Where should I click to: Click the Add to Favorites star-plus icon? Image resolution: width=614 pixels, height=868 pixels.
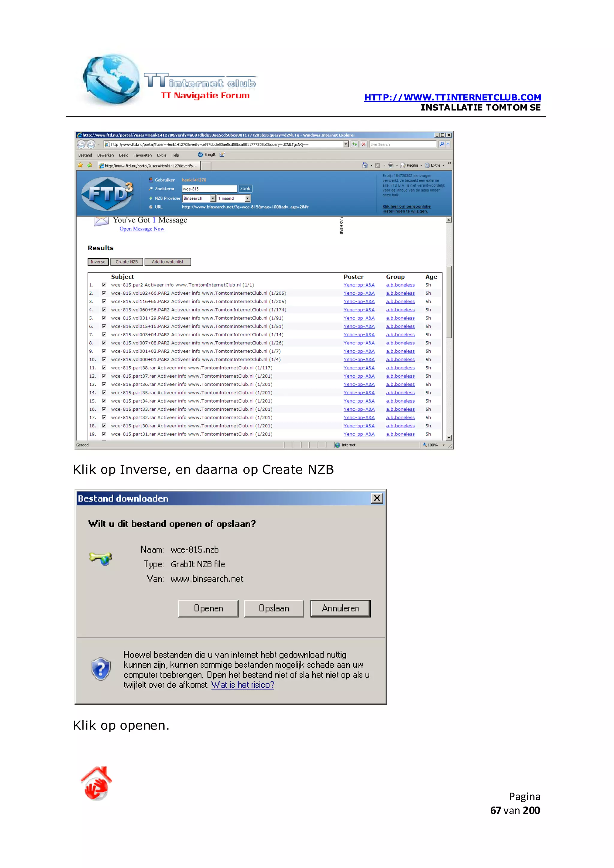[90, 165]
